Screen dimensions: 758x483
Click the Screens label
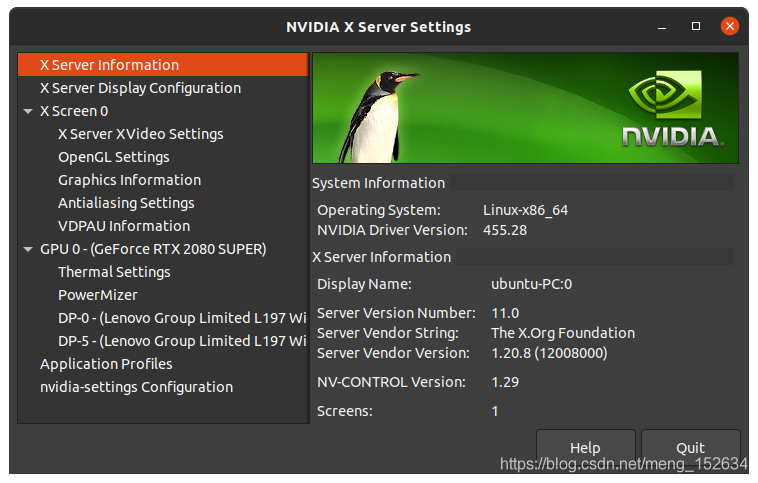345,411
